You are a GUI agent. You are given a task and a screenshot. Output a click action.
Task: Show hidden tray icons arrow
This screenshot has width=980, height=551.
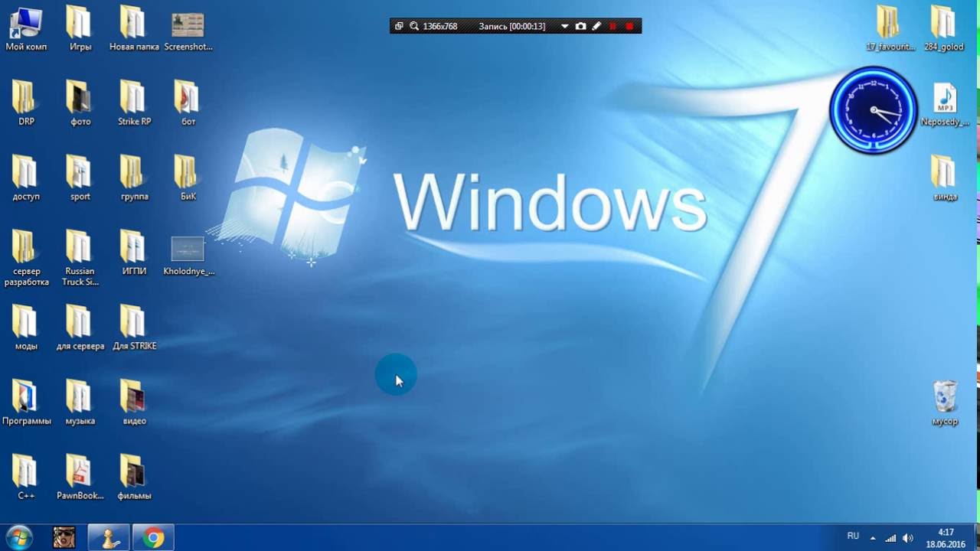tap(873, 538)
